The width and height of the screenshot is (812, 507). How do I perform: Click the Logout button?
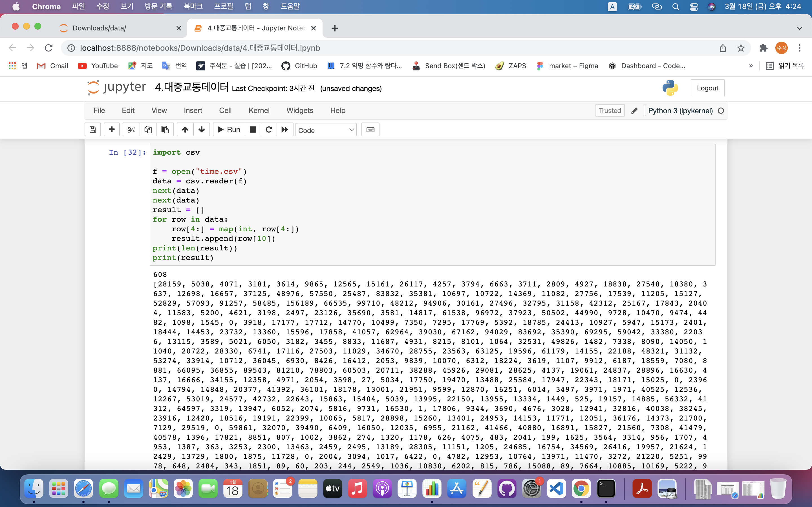pos(707,88)
